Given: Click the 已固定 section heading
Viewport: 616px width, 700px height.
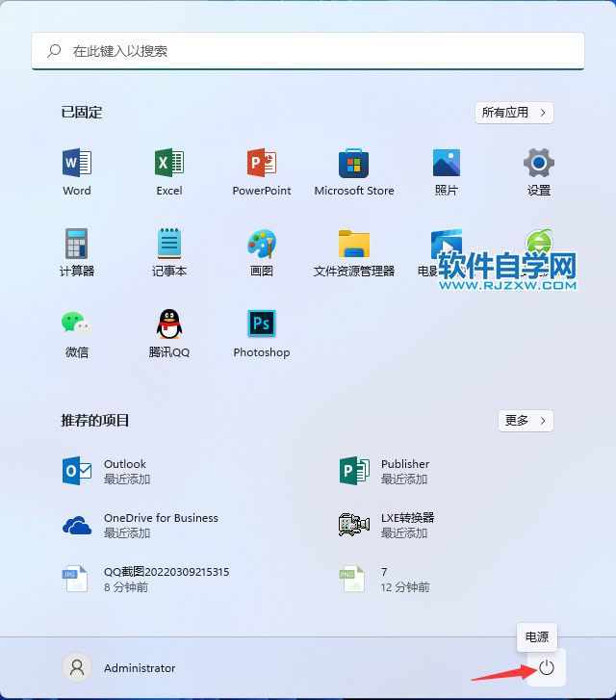Looking at the screenshot, I should click(x=82, y=113).
